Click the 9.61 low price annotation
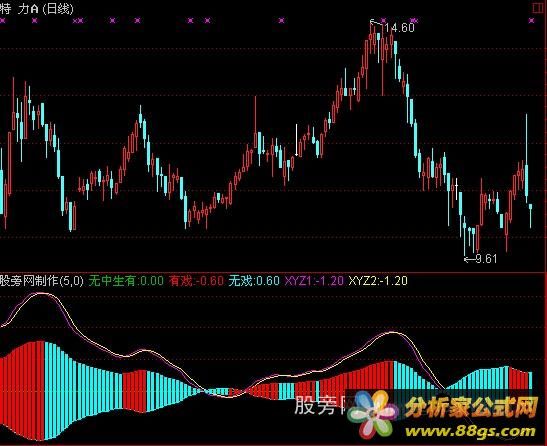This screenshot has height=446, width=547. point(486,259)
